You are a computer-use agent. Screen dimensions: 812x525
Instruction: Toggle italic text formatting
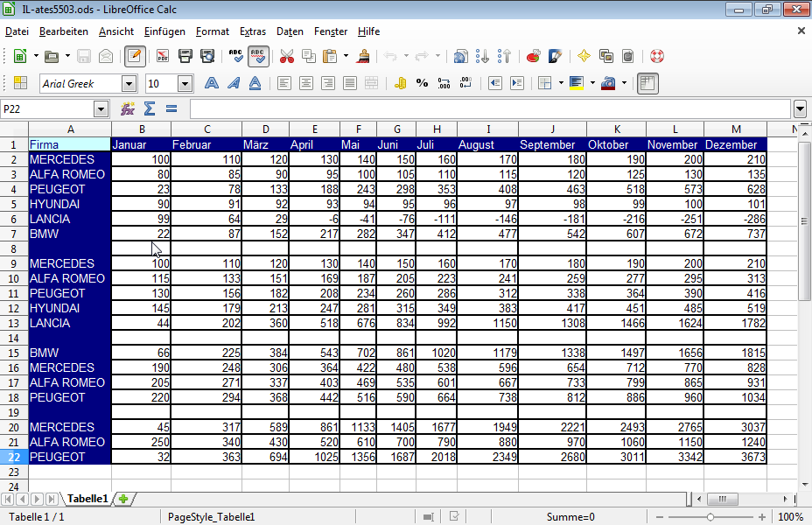pyautogui.click(x=234, y=83)
